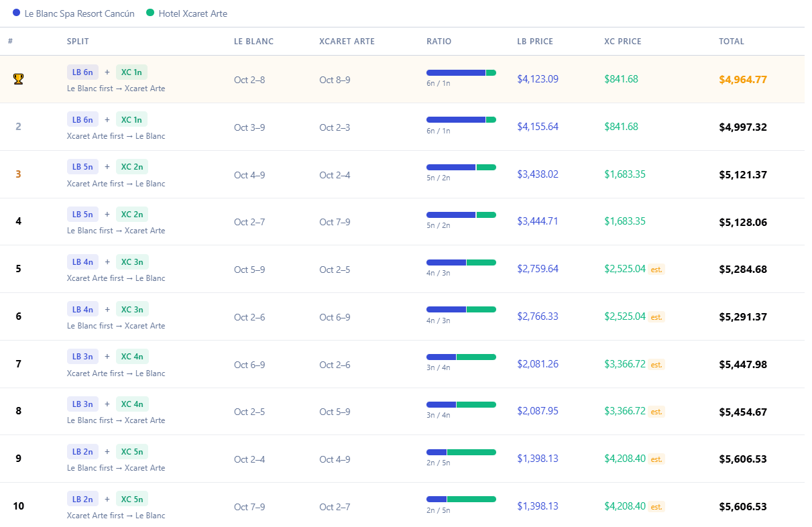Click the LB price $2,759.64
Image resolution: width=812 pixels, height=527 pixels.
coord(538,269)
